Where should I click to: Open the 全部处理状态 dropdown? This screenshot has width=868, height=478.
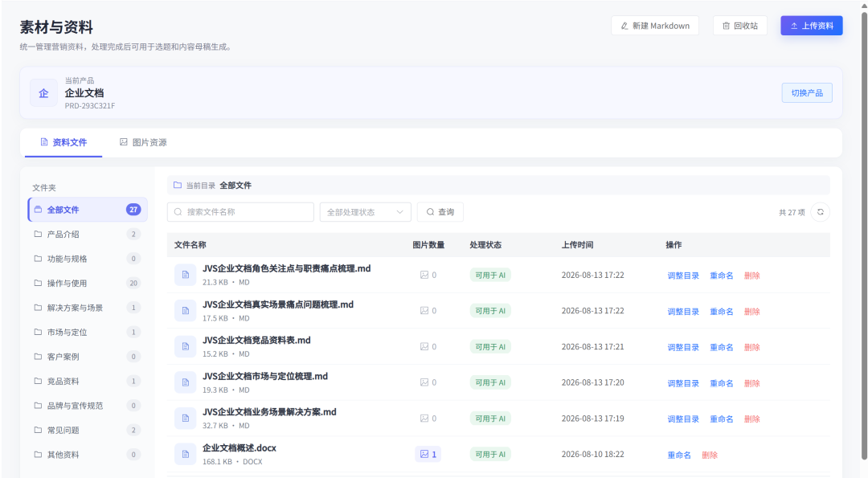click(366, 212)
